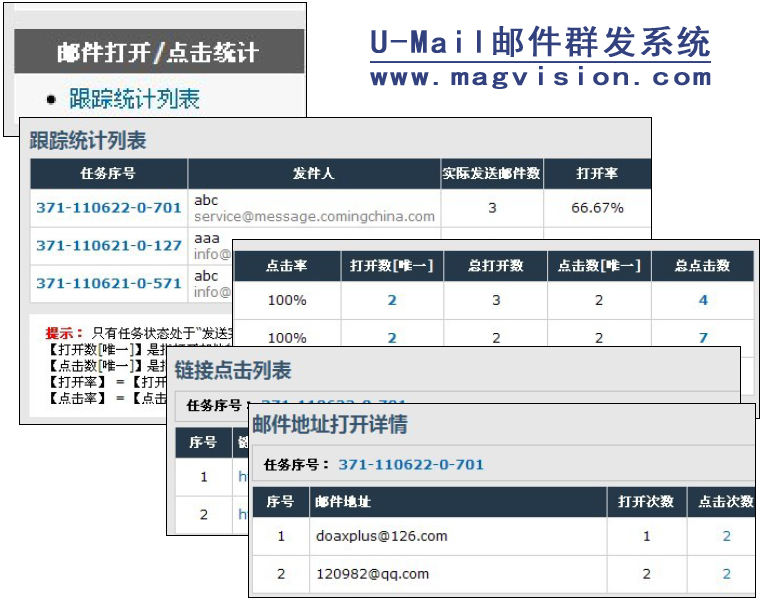
Task: Click the U-Mail邮件群发系统 title
Action: (x=540, y=42)
